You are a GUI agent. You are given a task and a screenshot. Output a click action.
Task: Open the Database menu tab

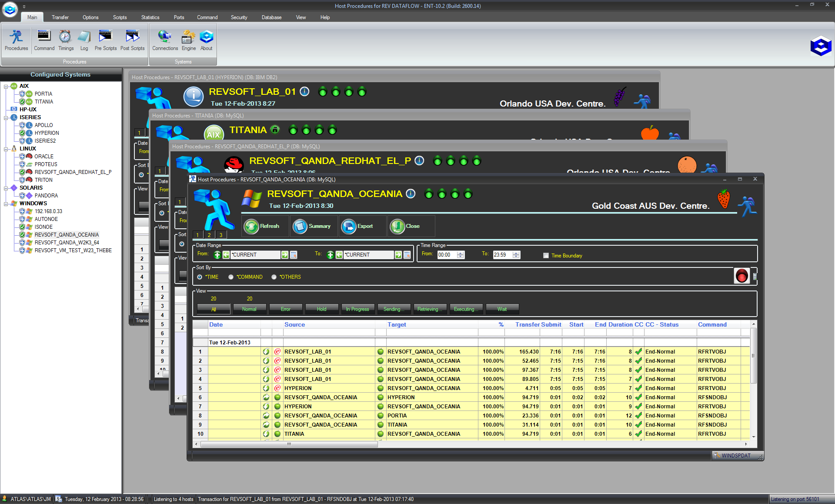tap(271, 17)
